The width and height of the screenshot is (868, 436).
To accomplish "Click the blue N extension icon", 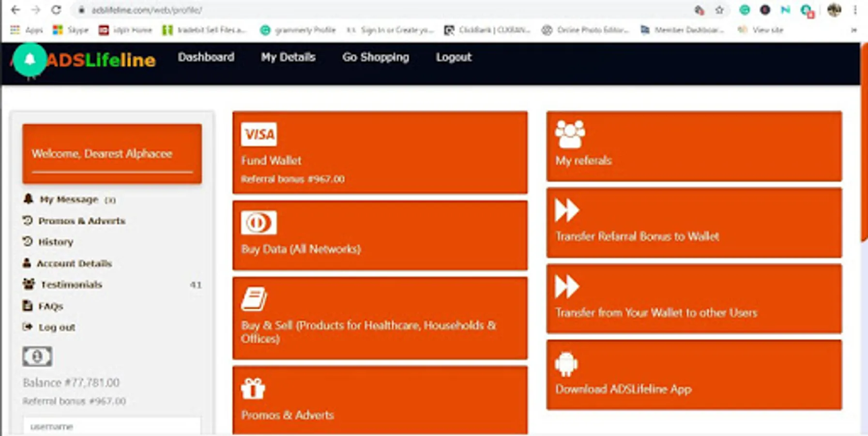I will 785,10.
